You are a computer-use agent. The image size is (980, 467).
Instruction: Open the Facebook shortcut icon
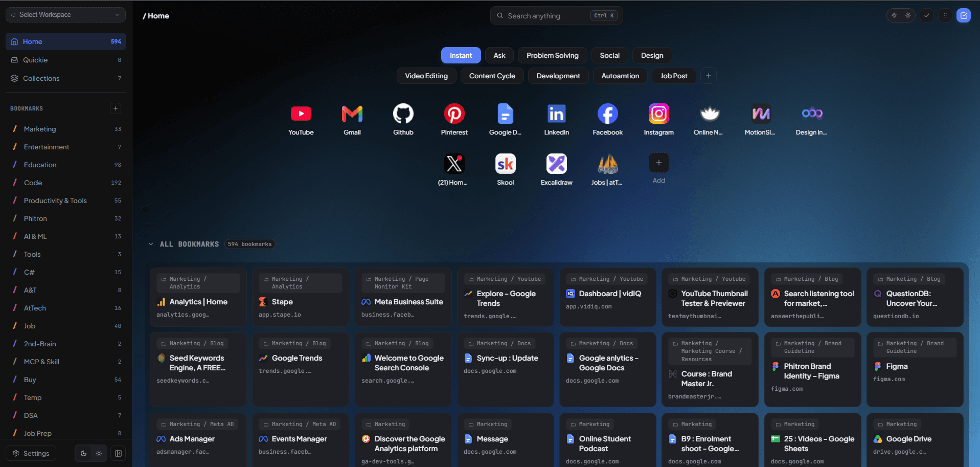click(608, 114)
